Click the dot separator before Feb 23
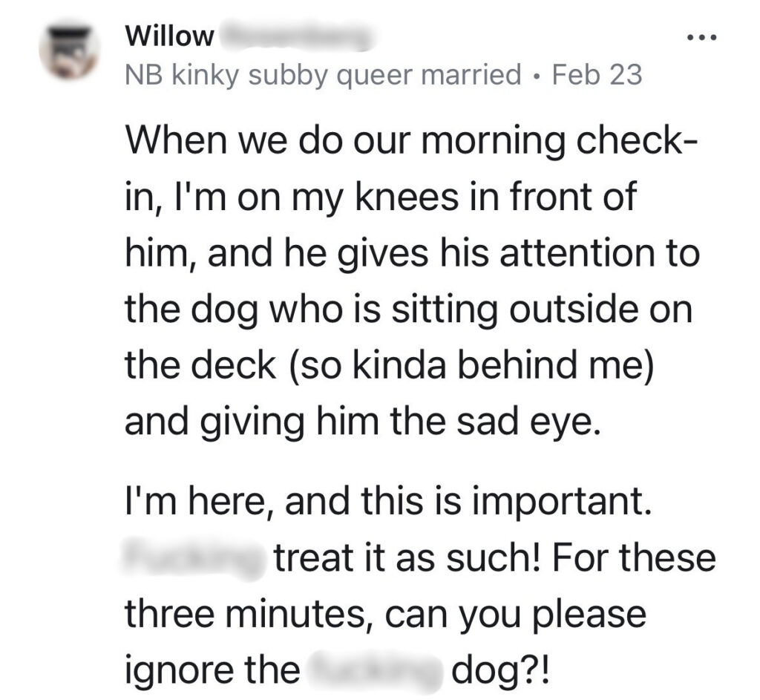 tap(538, 75)
